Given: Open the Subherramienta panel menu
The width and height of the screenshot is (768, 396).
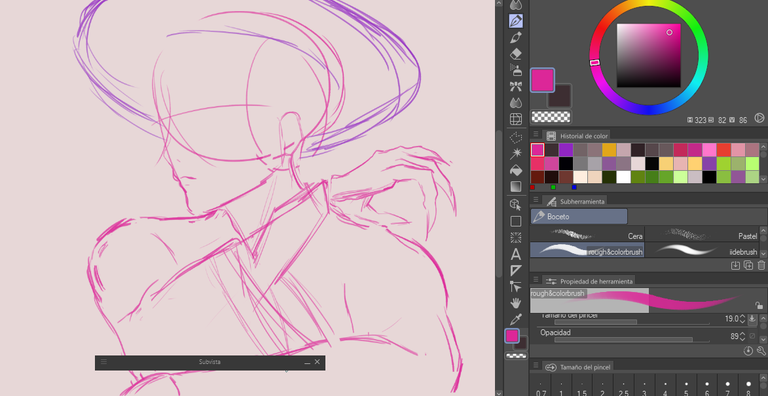Looking at the screenshot, I should coord(536,199).
